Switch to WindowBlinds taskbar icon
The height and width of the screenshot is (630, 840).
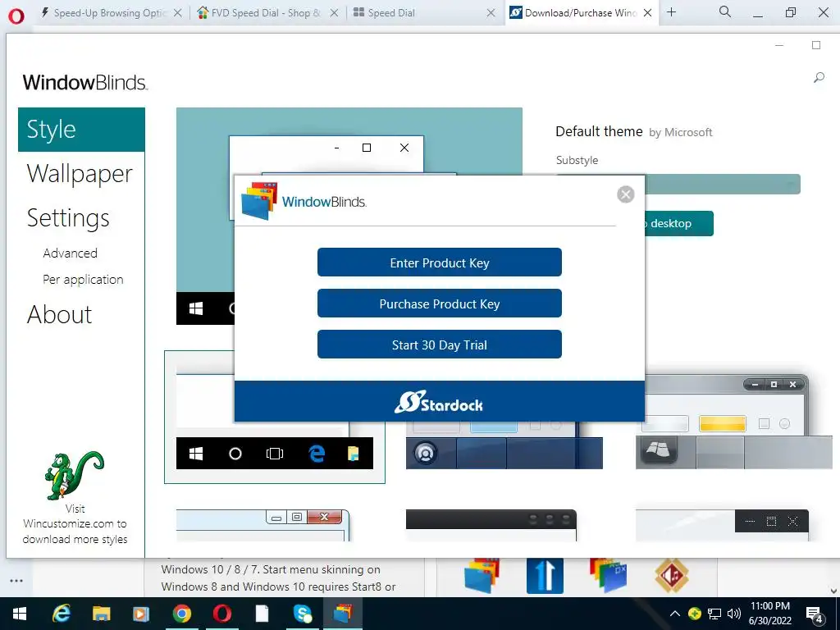click(343, 614)
